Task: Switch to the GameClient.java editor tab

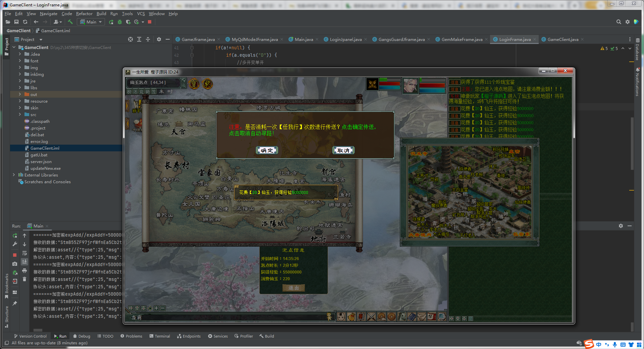Action: [x=562, y=39]
